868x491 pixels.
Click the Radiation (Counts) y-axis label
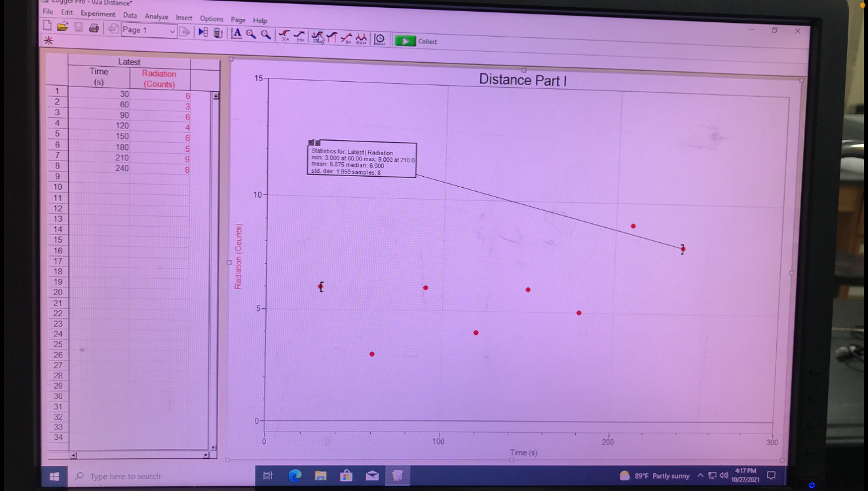(238, 256)
